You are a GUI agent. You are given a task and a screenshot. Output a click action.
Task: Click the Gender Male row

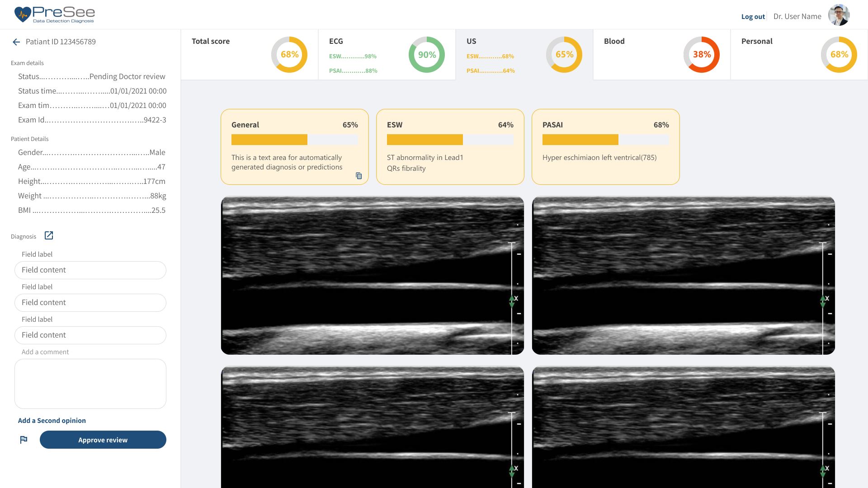92,152
